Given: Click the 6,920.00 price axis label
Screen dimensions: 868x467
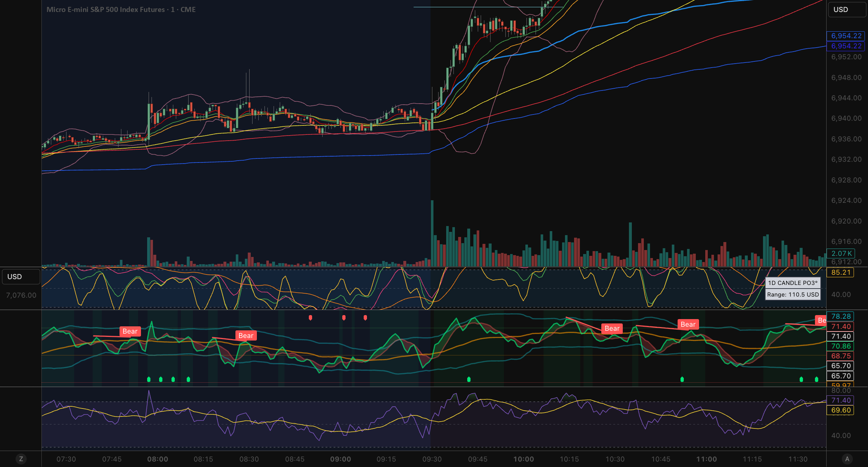Looking at the screenshot, I should point(846,221).
